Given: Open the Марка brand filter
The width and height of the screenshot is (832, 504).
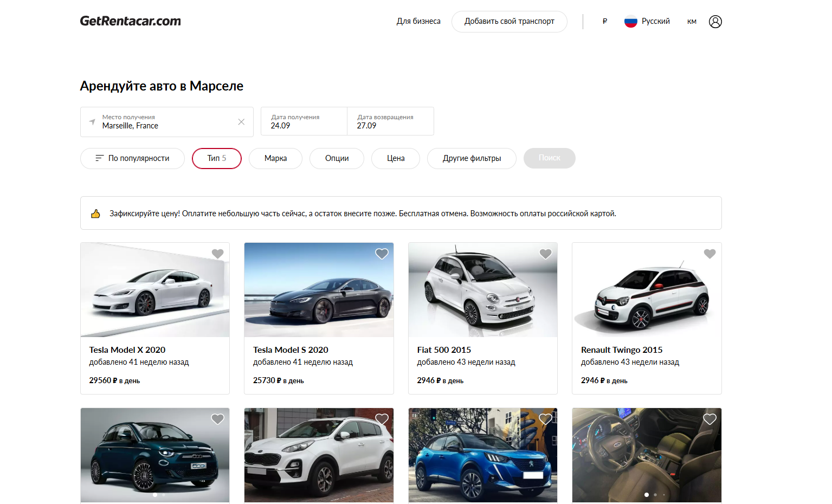Looking at the screenshot, I should [x=275, y=158].
